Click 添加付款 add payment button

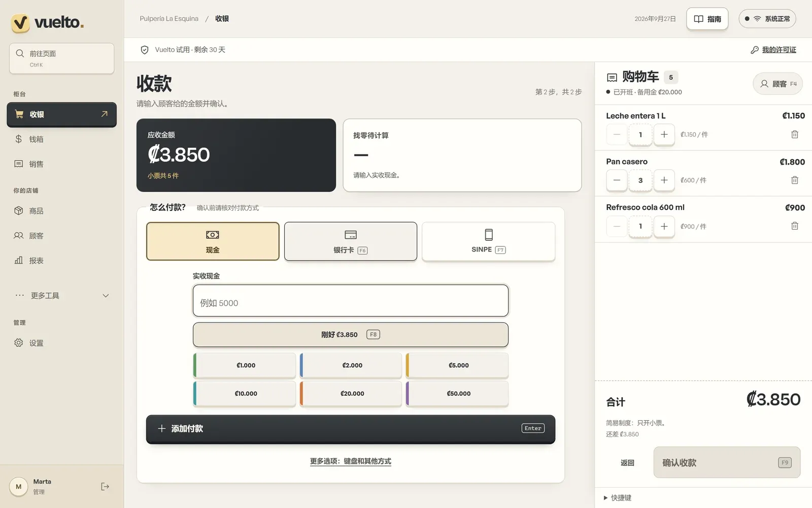pyautogui.click(x=351, y=429)
